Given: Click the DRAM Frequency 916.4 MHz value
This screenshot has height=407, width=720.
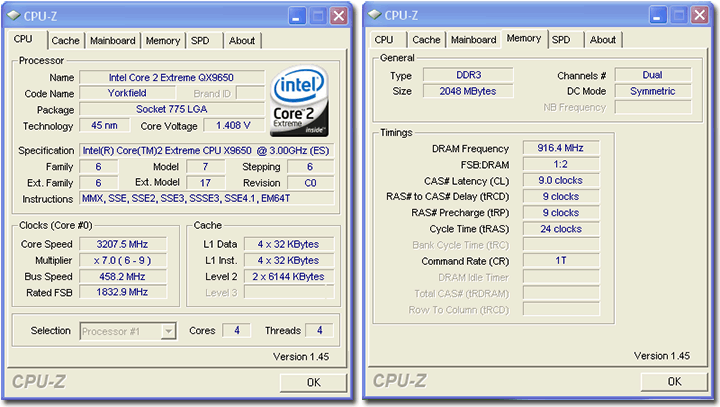Looking at the screenshot, I should tap(561, 148).
